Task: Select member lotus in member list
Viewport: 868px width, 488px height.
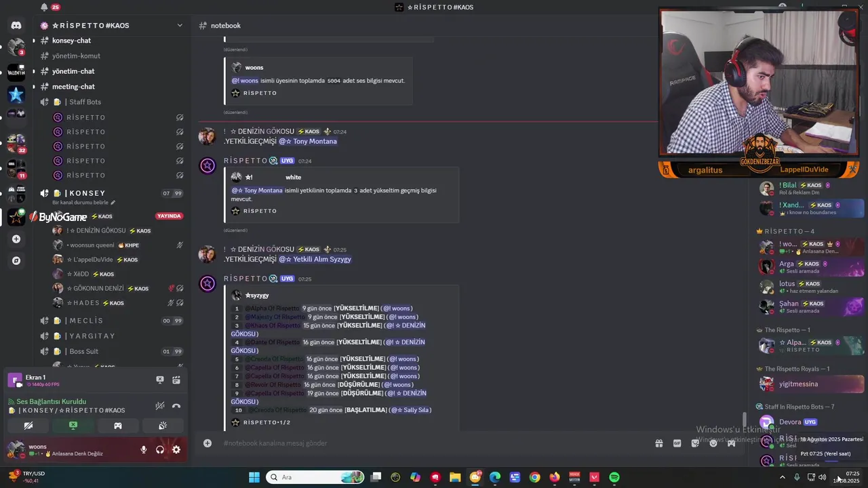Action: click(x=810, y=287)
